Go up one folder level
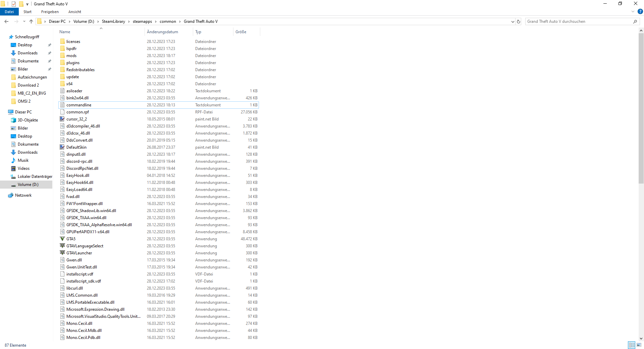644x349 pixels. coord(31,21)
